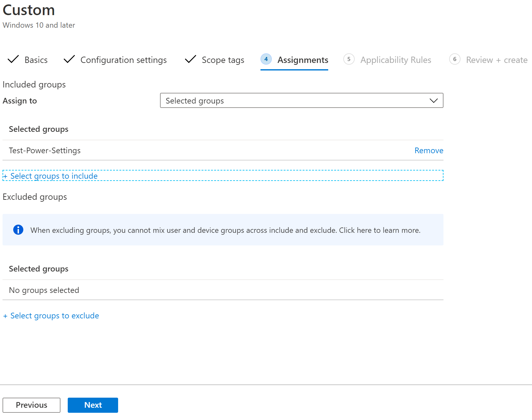Click the plus icon before Select groups to include
Image resolution: width=532 pixels, height=420 pixels.
point(5,176)
